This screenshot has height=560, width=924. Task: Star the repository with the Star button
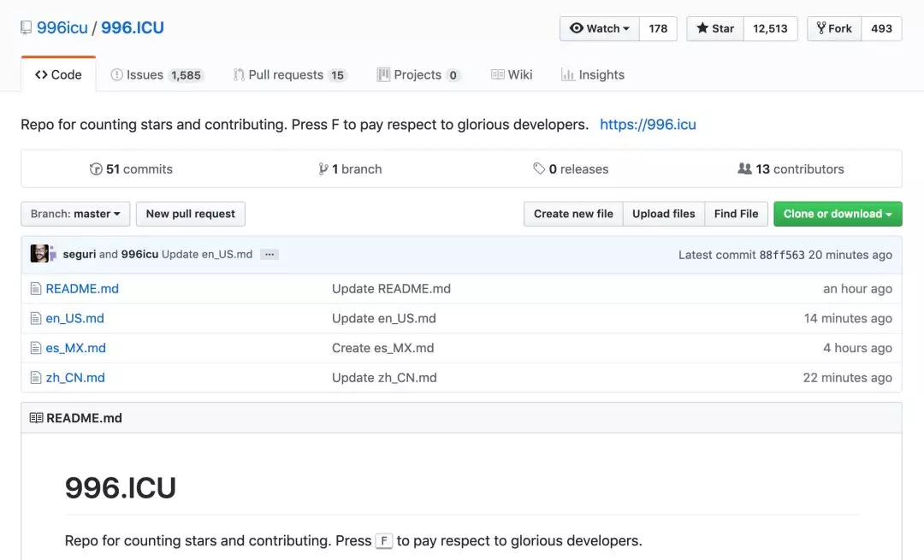point(714,28)
